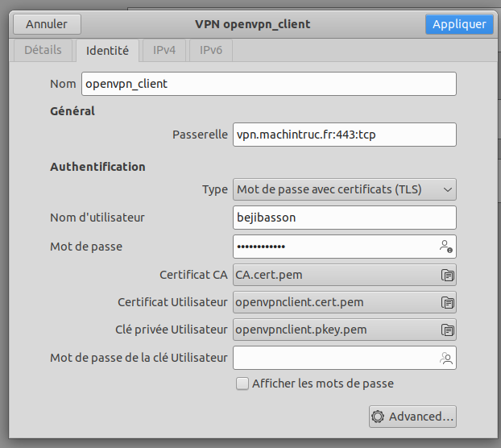The width and height of the screenshot is (501, 448).
Task: Open Mot de passe avec certificats (TLS) combo box
Action: (345, 189)
